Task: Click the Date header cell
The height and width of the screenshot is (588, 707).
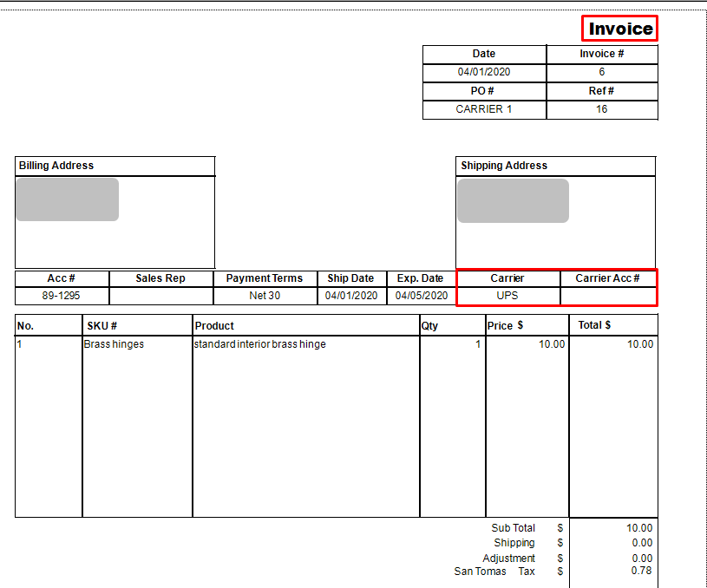Action: 483,54
